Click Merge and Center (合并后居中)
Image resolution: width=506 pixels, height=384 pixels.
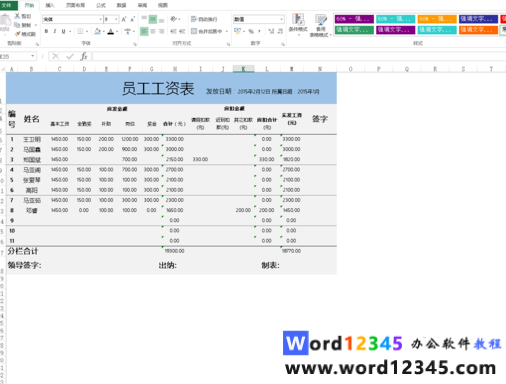pos(206,31)
